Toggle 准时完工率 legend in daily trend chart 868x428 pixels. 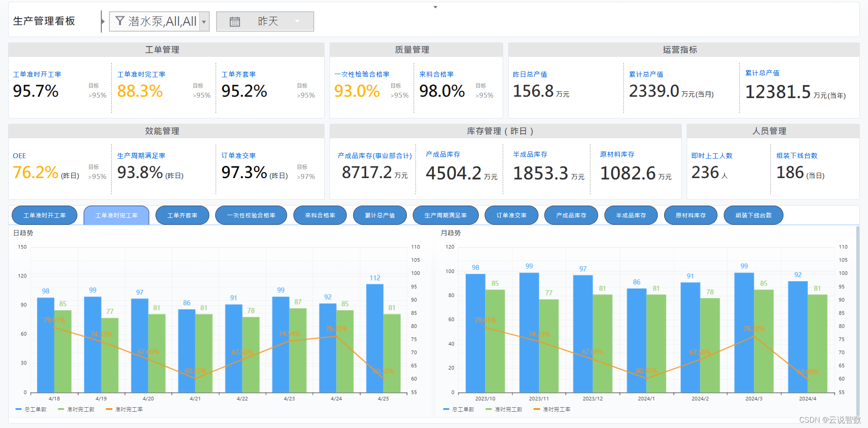(124, 409)
